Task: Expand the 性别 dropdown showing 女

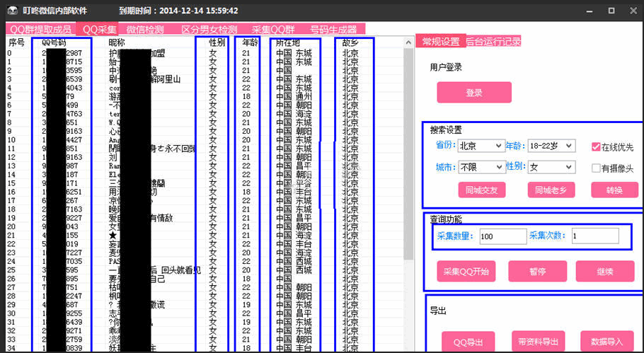Action: coord(550,168)
